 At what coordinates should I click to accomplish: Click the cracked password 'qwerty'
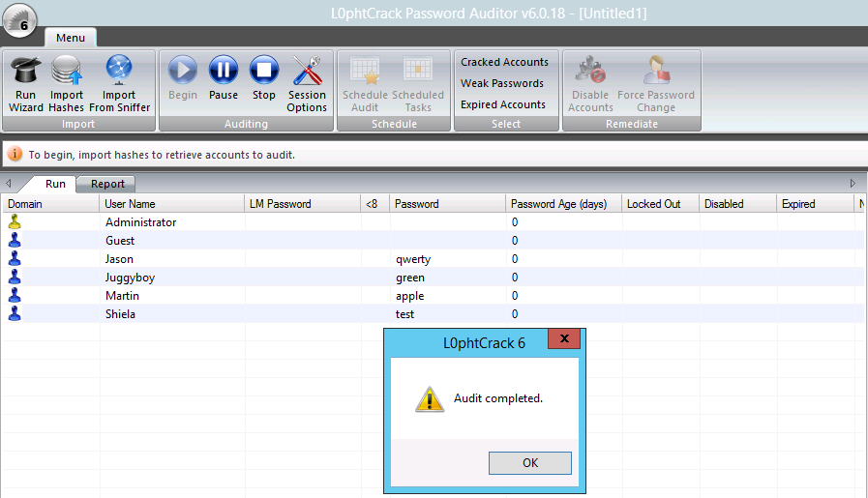(413, 259)
